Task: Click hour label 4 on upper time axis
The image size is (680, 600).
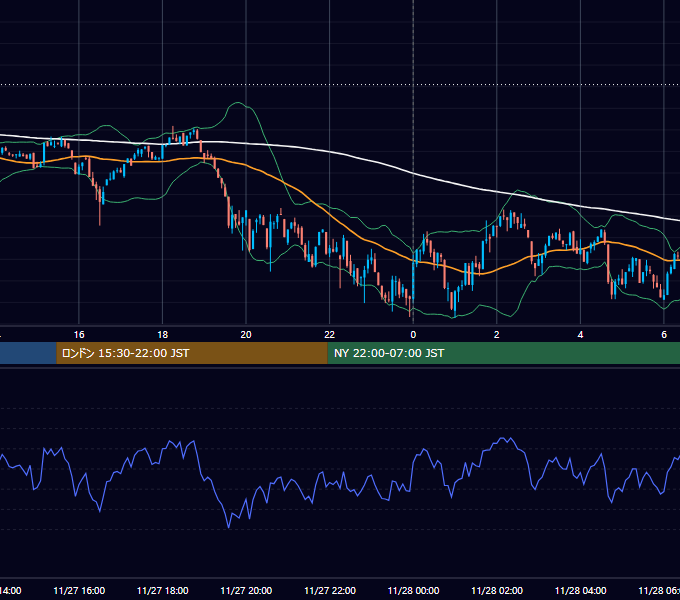Action: click(x=580, y=335)
